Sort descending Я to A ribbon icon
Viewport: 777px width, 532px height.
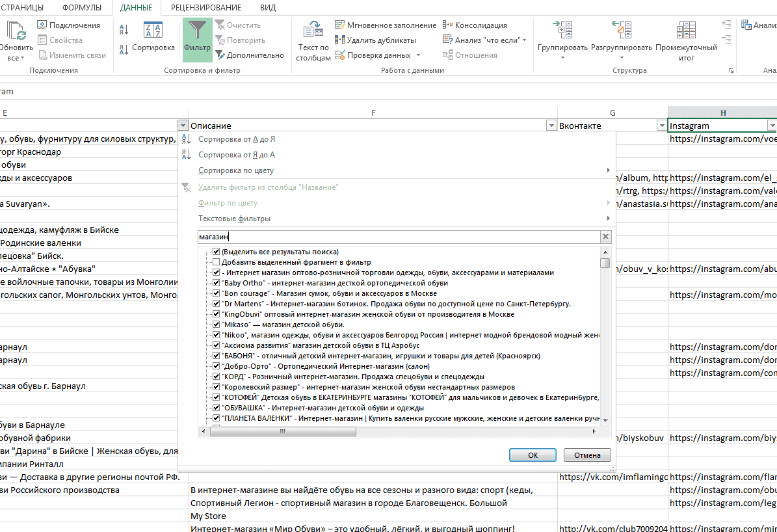pos(124,49)
